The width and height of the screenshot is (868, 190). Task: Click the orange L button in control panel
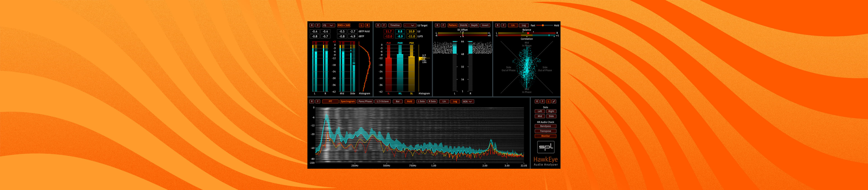coord(548,101)
